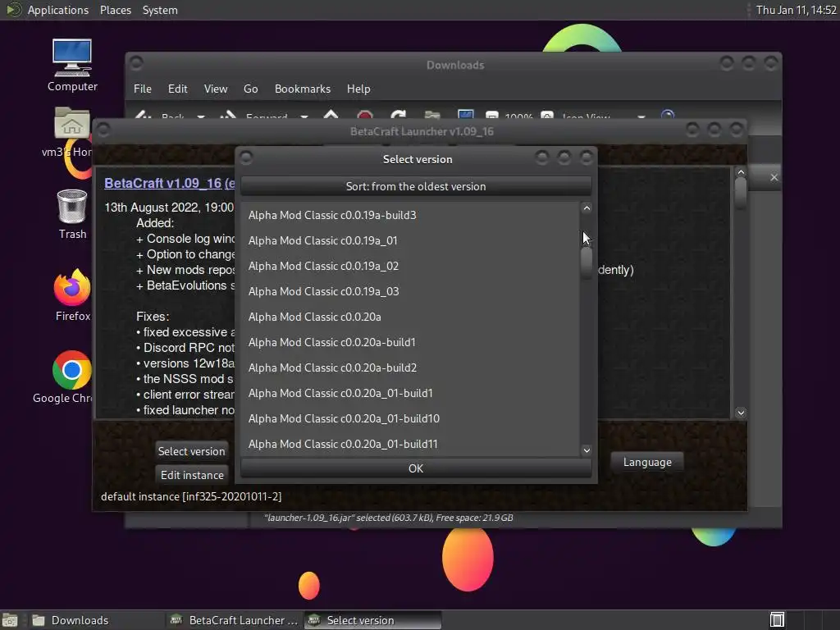This screenshot has width=840, height=630.
Task: Click version list scroll-up arrow
Action: [587, 208]
